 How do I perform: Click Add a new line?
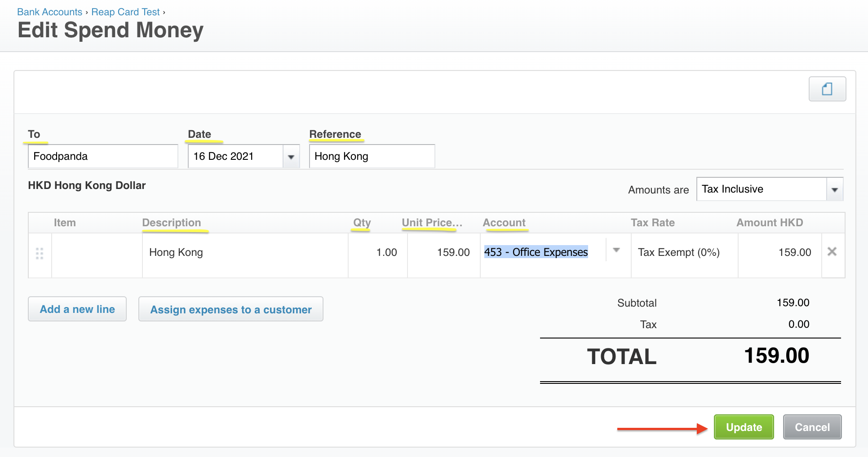click(77, 309)
